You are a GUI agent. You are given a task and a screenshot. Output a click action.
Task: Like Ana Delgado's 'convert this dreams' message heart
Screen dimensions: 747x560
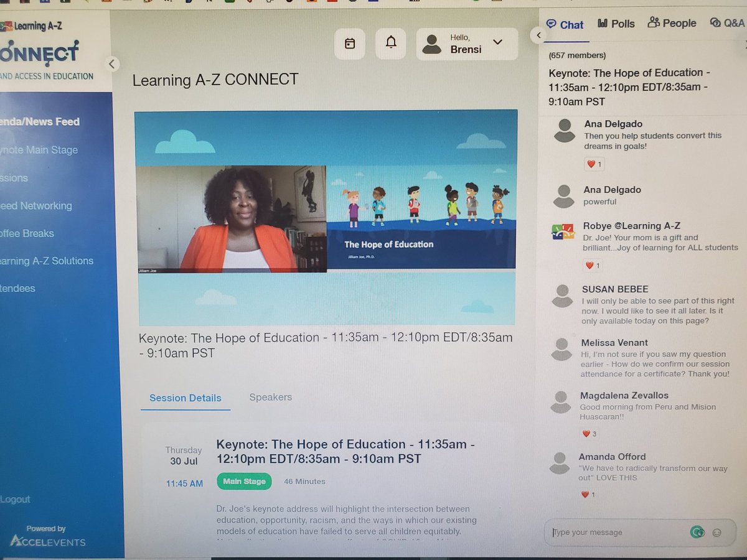[x=593, y=164]
